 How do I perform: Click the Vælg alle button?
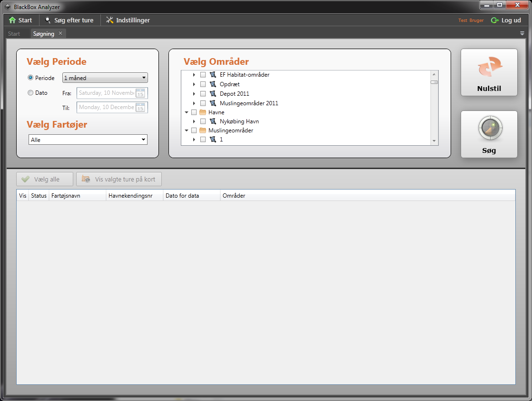(45, 179)
